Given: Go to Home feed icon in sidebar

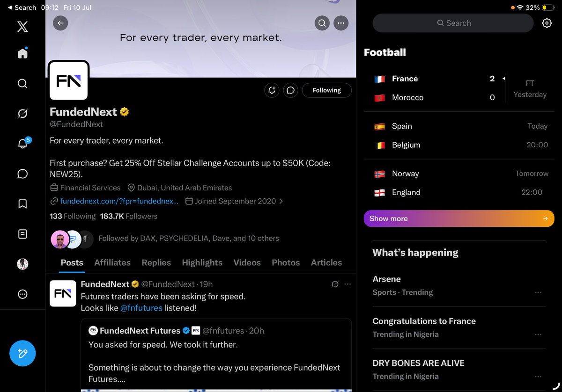Looking at the screenshot, I should (22, 53).
